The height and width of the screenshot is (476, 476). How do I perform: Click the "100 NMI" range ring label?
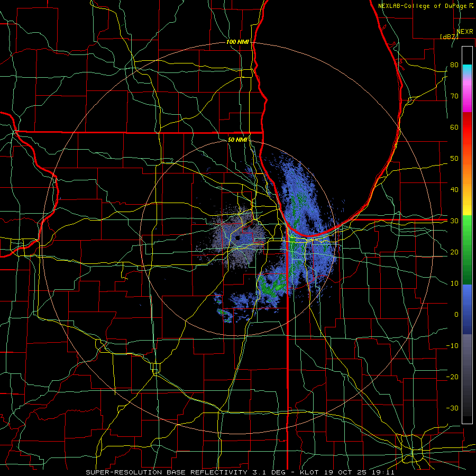[237, 42]
